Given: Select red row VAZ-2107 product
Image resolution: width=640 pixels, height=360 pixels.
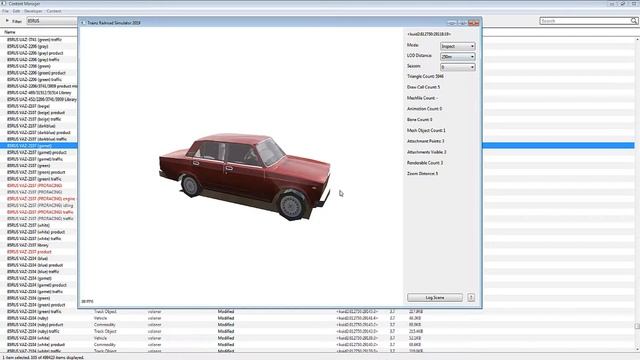Looking at the screenshot, I should click(29, 252).
